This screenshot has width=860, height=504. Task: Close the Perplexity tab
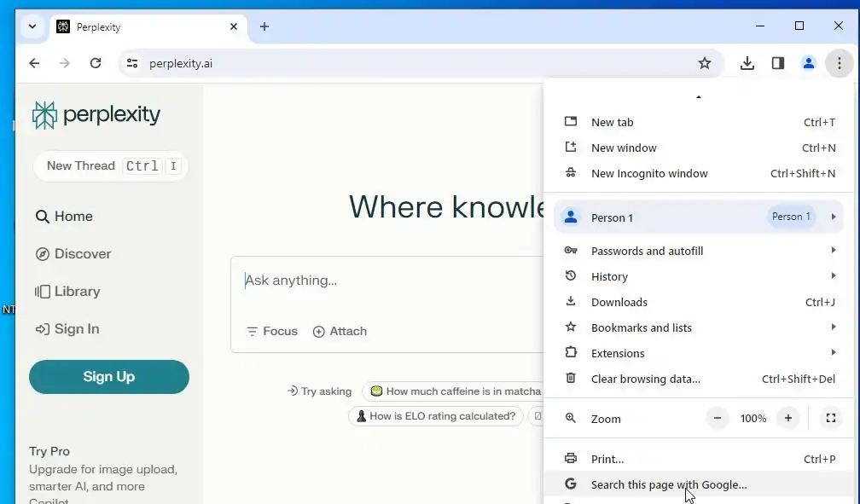[234, 26]
